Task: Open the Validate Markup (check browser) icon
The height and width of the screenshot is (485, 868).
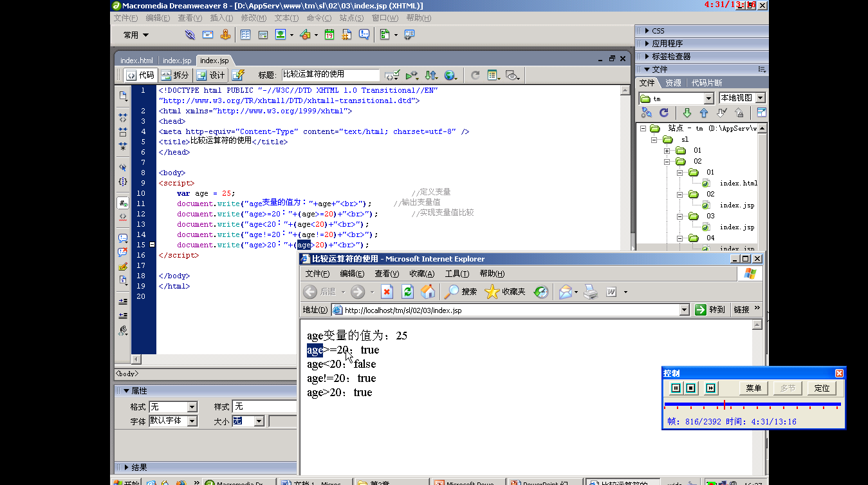Action: (392, 75)
